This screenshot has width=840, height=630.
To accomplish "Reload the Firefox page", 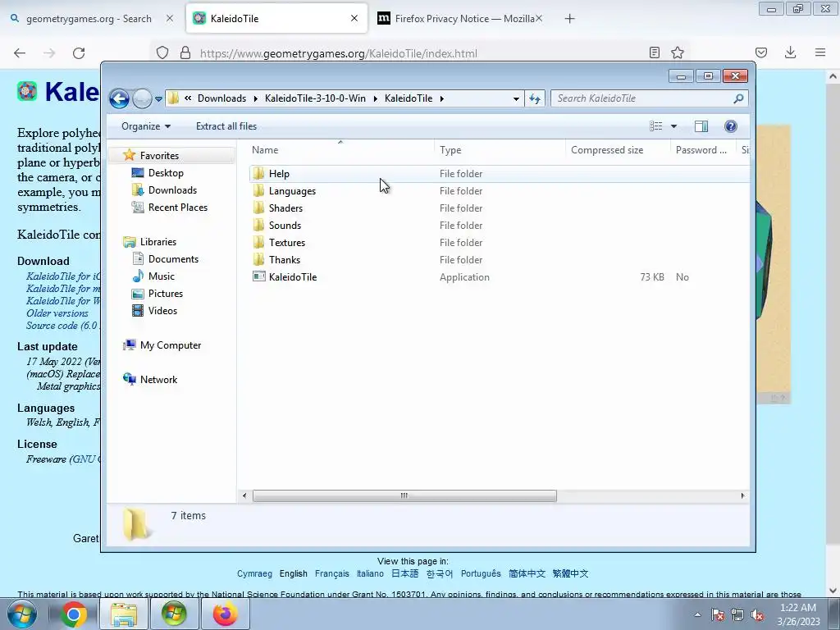I will point(79,53).
